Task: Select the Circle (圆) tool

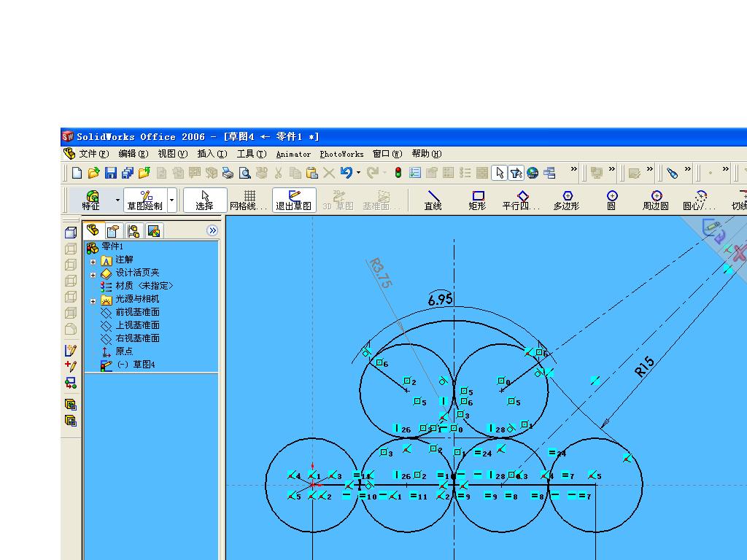Action: click(612, 200)
